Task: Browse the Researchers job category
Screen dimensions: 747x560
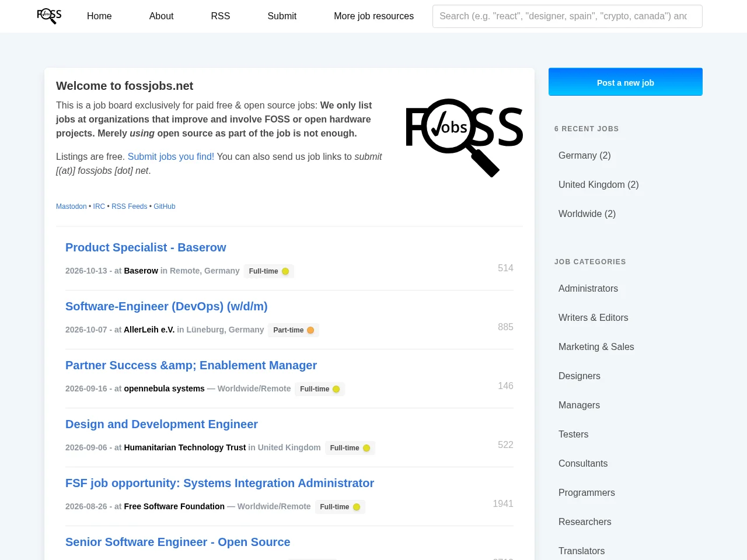Action: tap(585, 521)
